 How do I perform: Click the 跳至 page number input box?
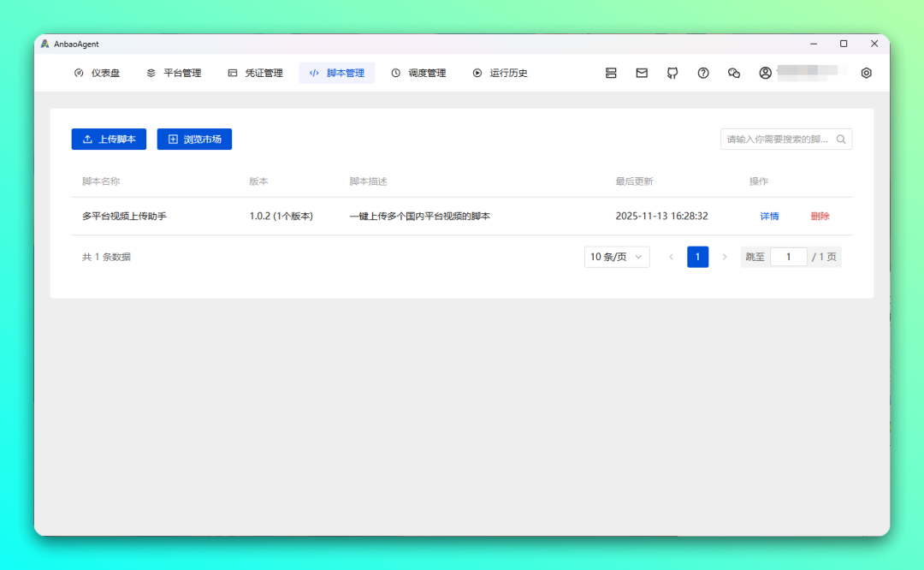pos(788,257)
